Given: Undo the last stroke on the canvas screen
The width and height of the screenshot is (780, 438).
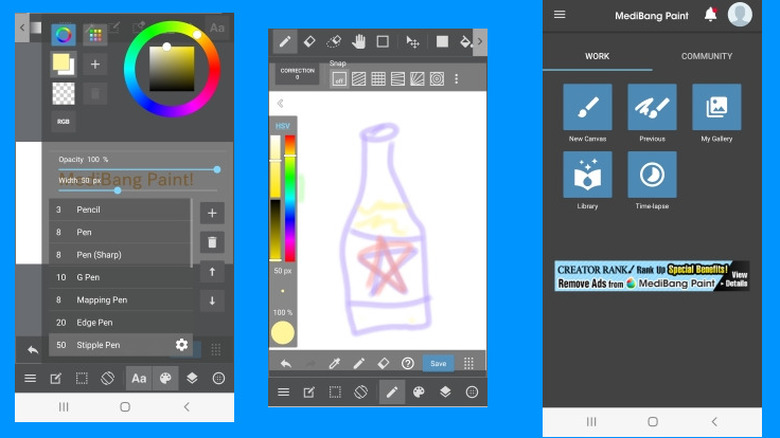Looking at the screenshot, I should tap(286, 364).
